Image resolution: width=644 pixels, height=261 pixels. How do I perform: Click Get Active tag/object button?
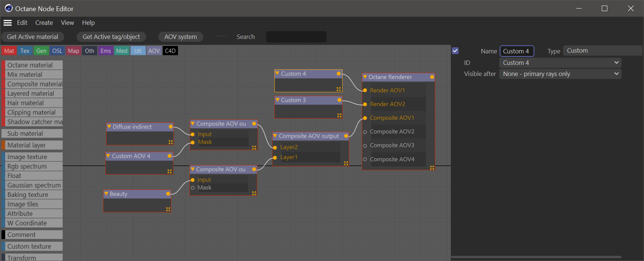point(111,37)
